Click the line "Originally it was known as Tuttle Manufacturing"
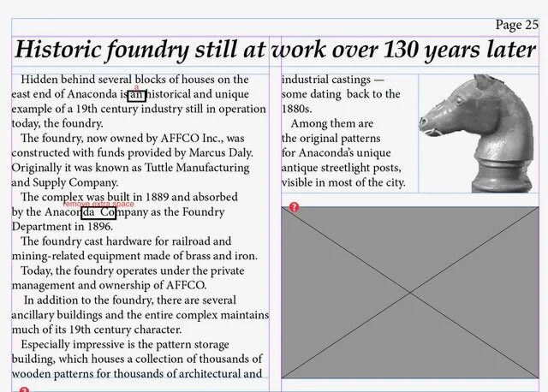 click(x=130, y=168)
